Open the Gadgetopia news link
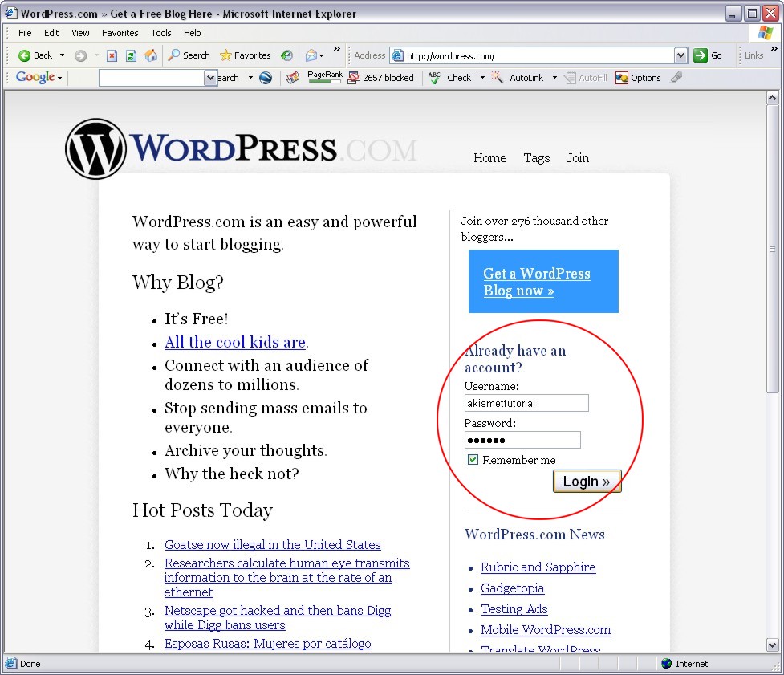Viewport: 784px width, 675px height. [x=512, y=588]
